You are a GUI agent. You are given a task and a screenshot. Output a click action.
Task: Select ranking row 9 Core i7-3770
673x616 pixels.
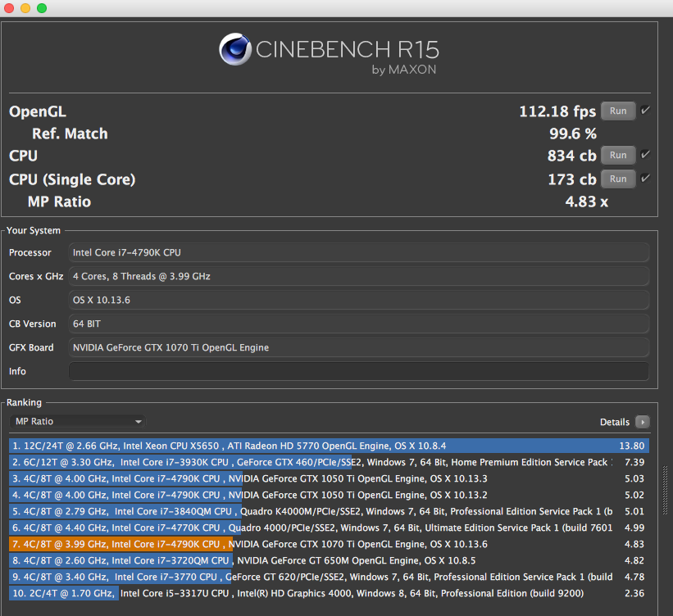(x=329, y=577)
